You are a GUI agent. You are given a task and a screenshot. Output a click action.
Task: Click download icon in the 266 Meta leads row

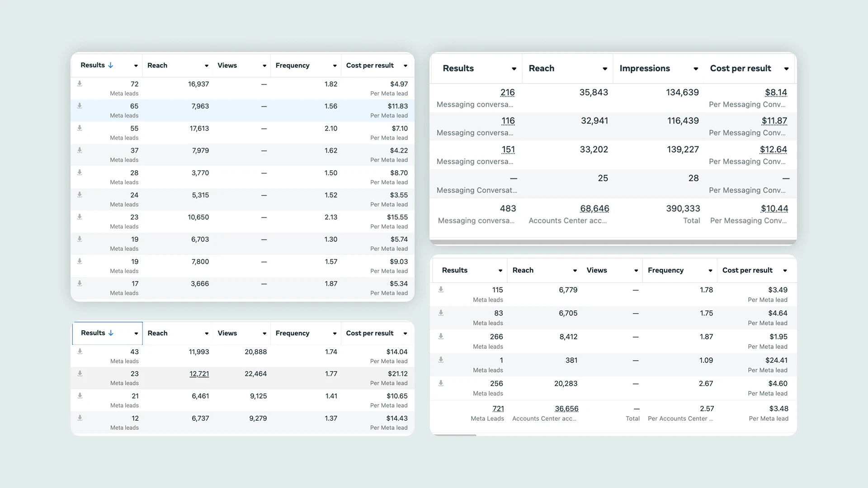coord(441,336)
